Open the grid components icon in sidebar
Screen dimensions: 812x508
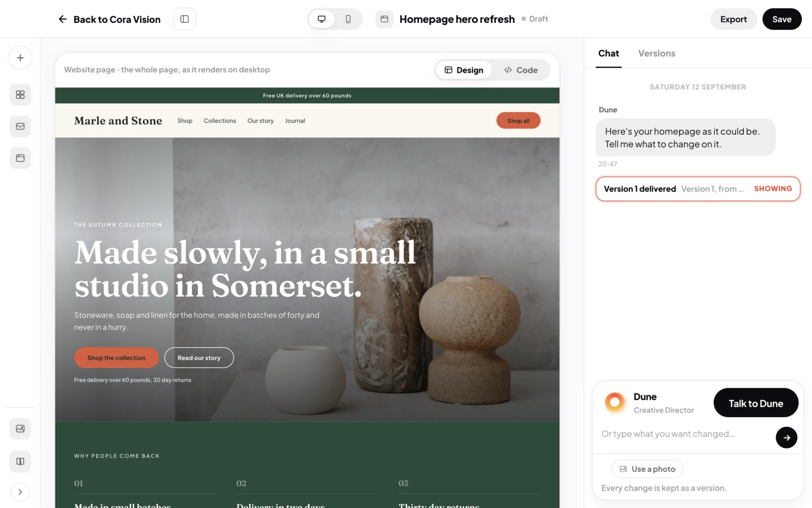click(20, 94)
